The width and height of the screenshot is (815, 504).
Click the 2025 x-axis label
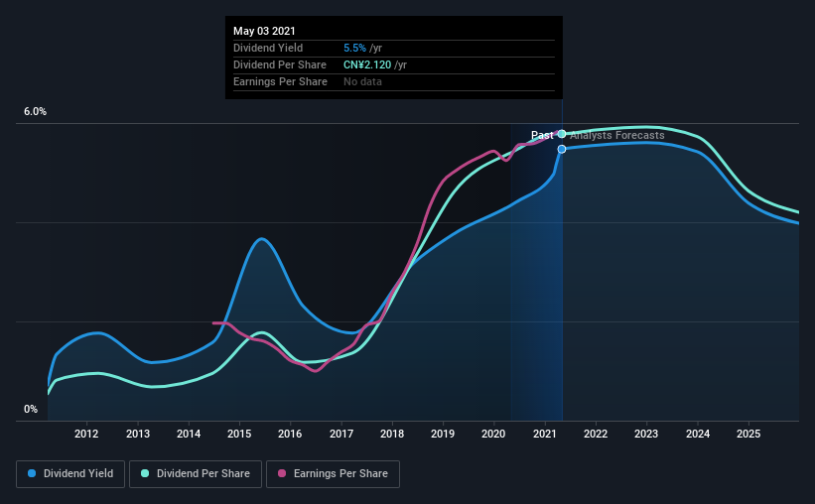coord(748,434)
